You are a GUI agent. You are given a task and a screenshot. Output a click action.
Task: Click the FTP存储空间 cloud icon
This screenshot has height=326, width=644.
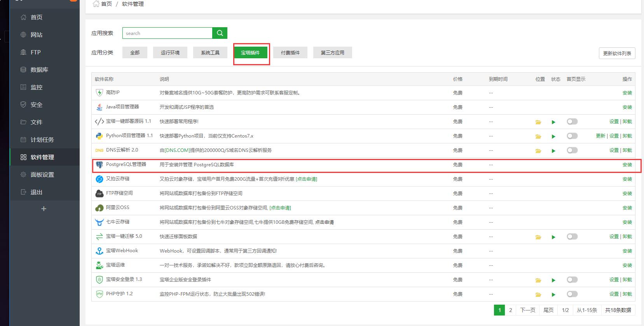[x=99, y=194]
